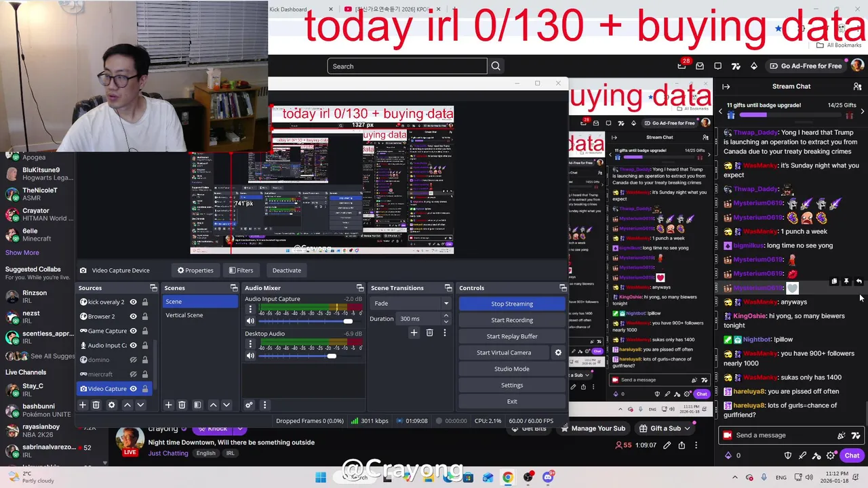This screenshot has width=868, height=488.
Task: Open advanced audio properties gears icon
Action: point(249,405)
